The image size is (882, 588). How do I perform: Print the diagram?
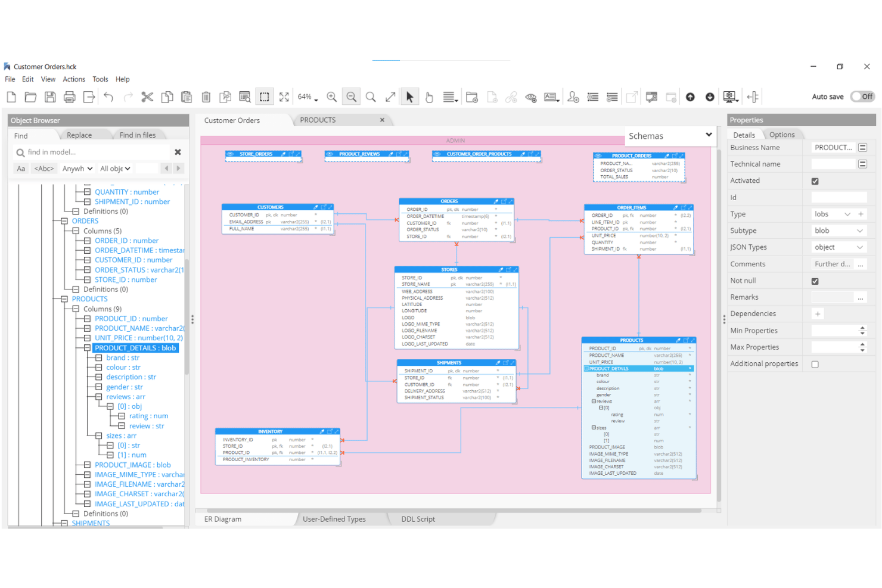70,97
